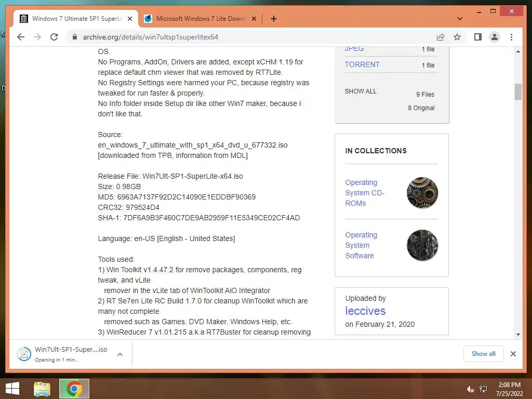Screen dimensions: 532x399
Task: Click Show all downloads button
Action: tap(484, 354)
